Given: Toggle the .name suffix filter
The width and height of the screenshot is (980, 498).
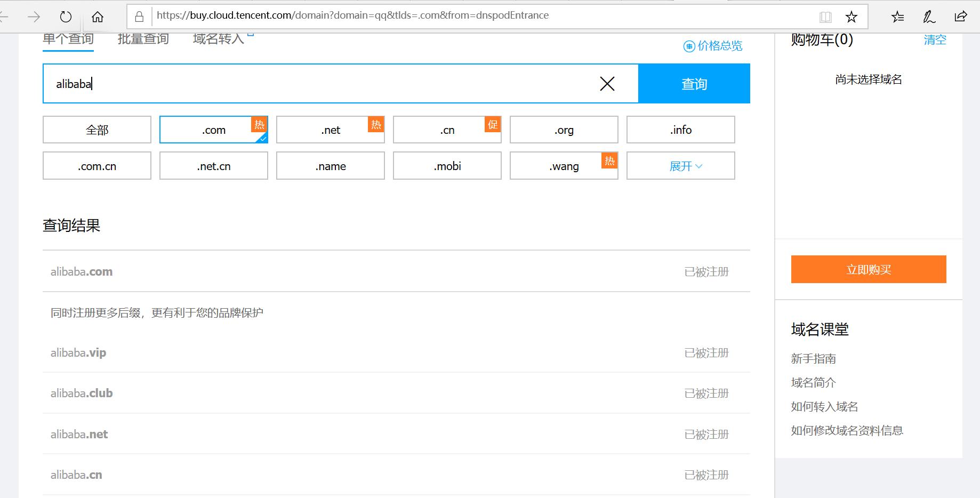Looking at the screenshot, I should (331, 166).
